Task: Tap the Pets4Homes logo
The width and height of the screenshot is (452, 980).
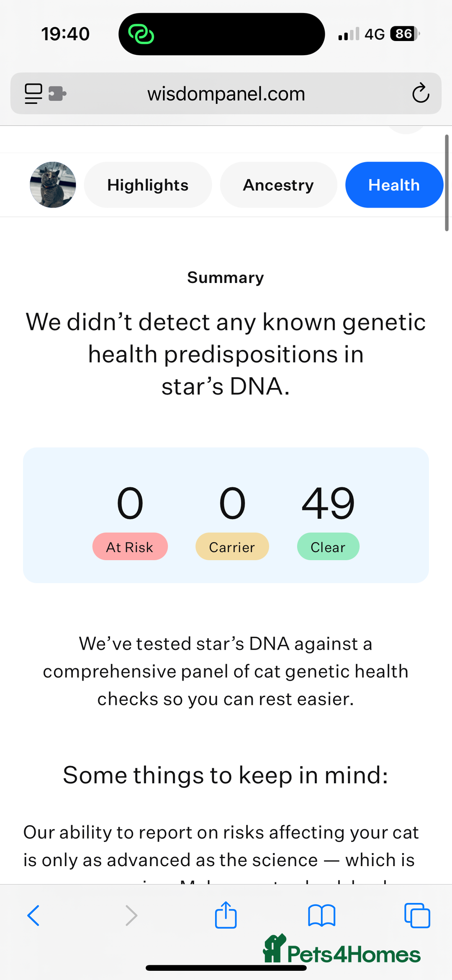Action: [342, 949]
